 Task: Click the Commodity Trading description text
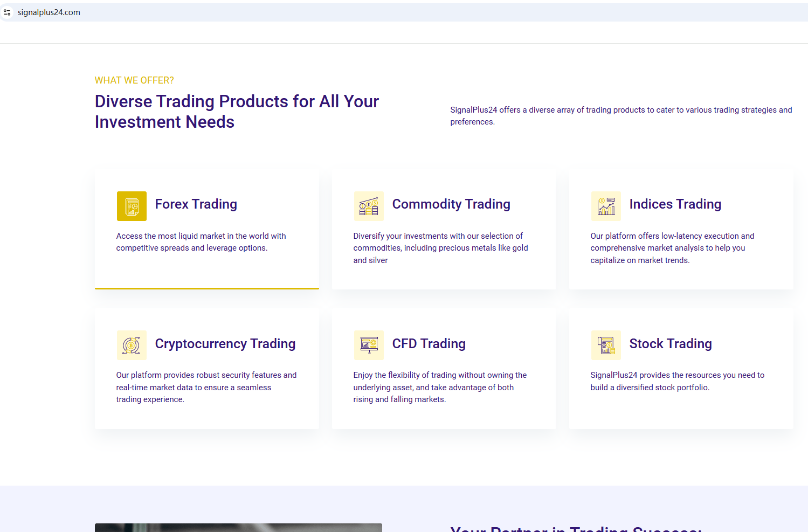coord(440,248)
